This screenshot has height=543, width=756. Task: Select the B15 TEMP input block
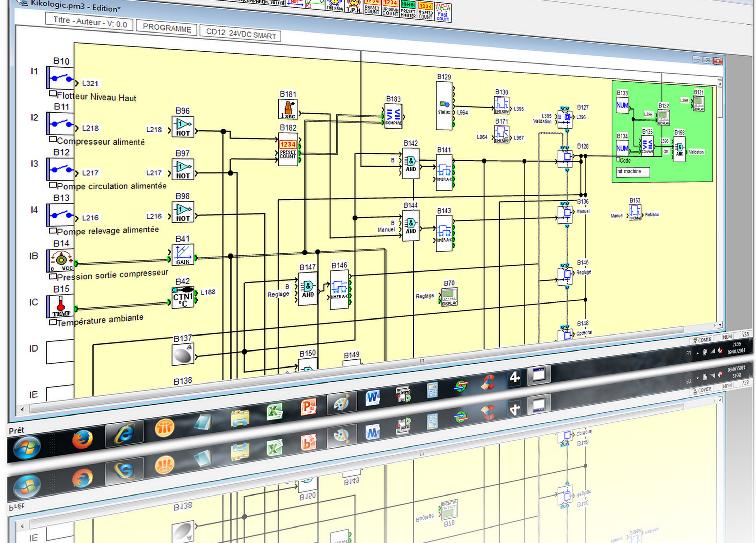pyautogui.click(x=60, y=306)
